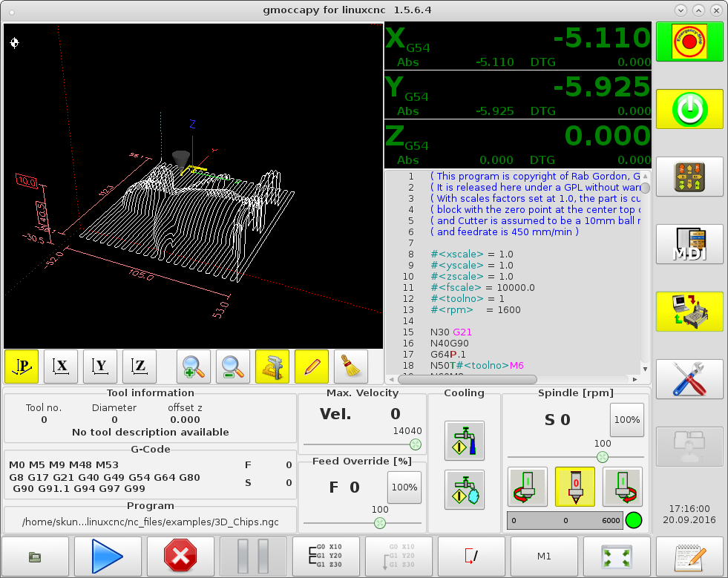Click the pause program button
728x578 pixels.
[x=253, y=556]
